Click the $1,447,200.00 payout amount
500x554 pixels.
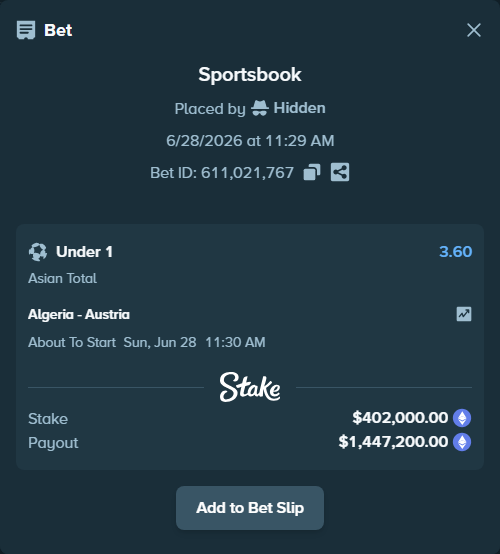click(393, 442)
